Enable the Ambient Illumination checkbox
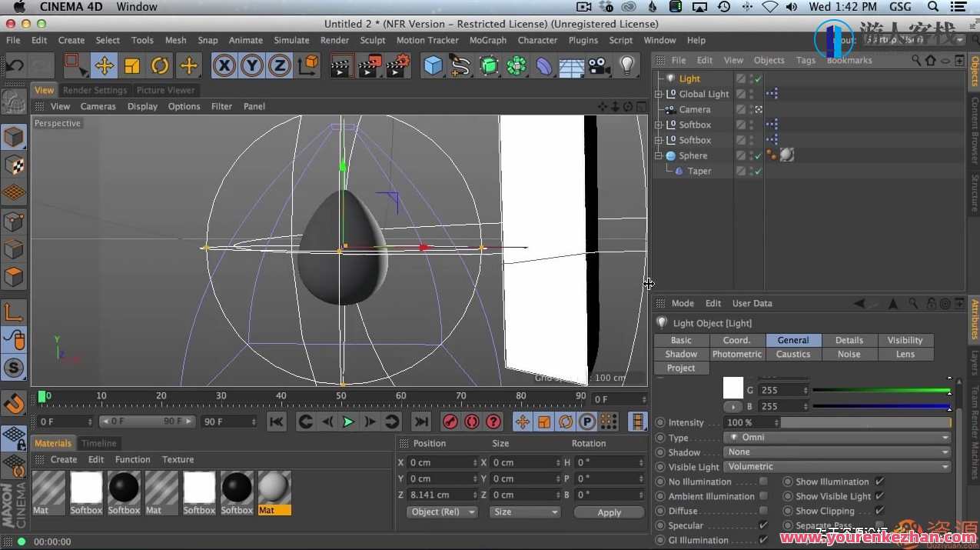Screen dimensions: 980x550 pos(763,496)
